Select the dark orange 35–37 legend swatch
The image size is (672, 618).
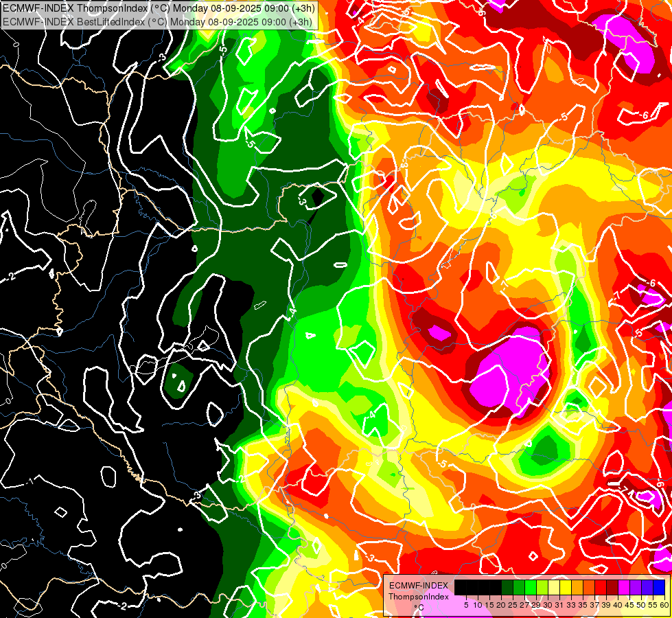coord(589,587)
